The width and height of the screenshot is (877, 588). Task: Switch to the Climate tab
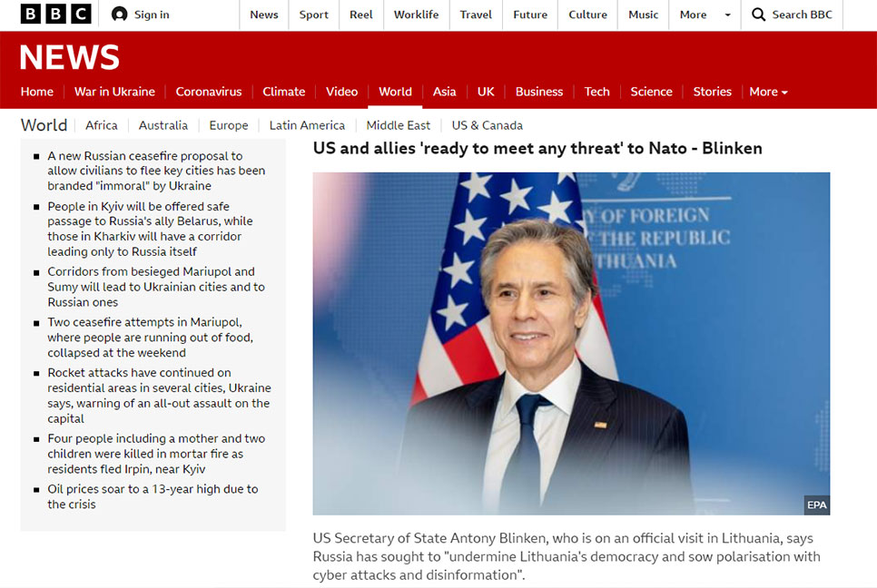(x=284, y=92)
